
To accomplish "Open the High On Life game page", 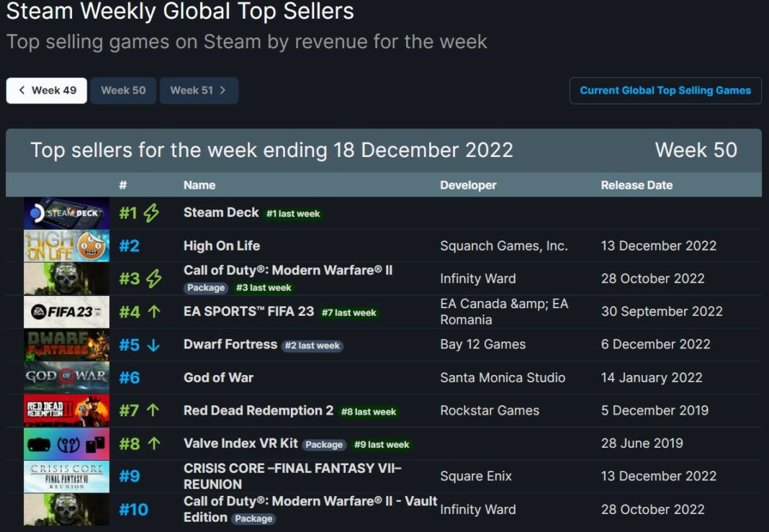I will point(221,245).
